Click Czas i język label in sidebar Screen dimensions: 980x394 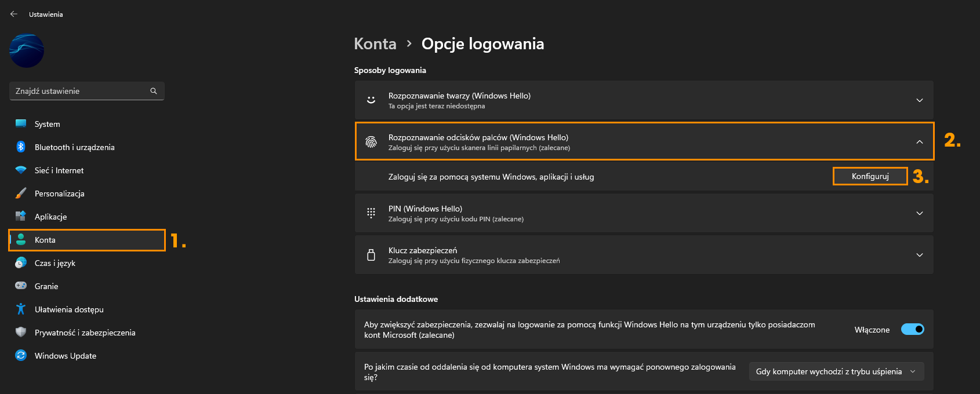point(55,263)
